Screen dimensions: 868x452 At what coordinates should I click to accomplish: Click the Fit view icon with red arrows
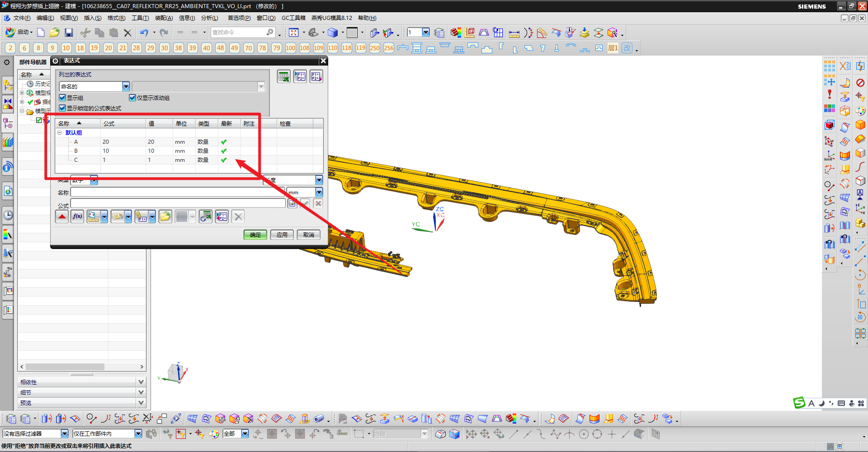click(294, 33)
